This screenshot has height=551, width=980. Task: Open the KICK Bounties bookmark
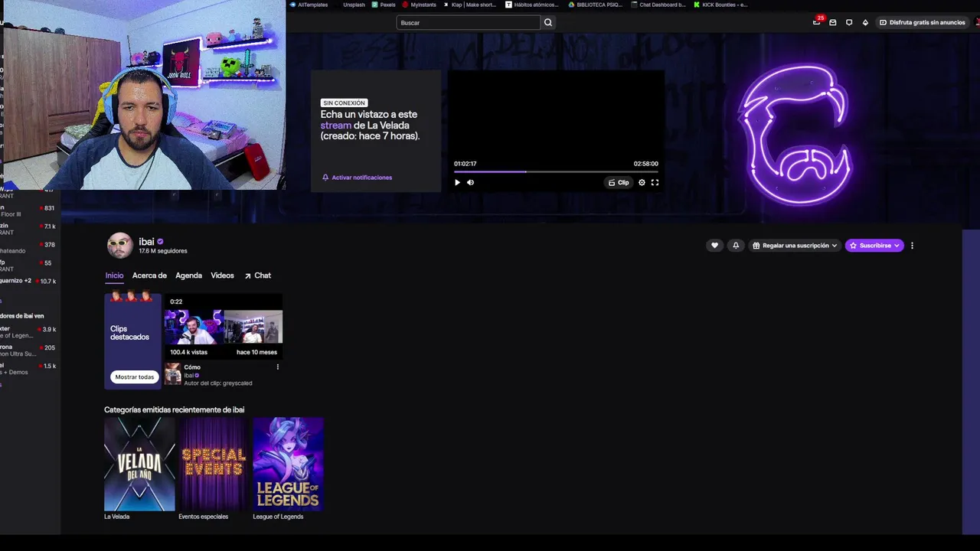tap(720, 5)
